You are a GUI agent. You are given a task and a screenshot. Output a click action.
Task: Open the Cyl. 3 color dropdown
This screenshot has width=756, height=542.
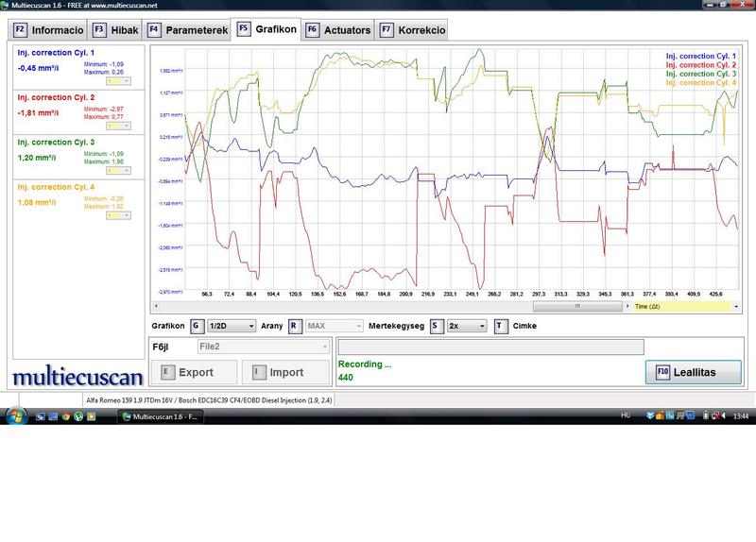tap(120, 171)
